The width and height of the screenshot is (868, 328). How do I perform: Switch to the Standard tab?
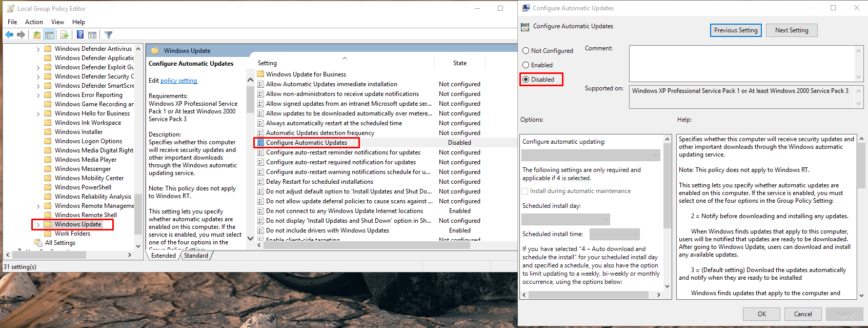pyautogui.click(x=196, y=256)
